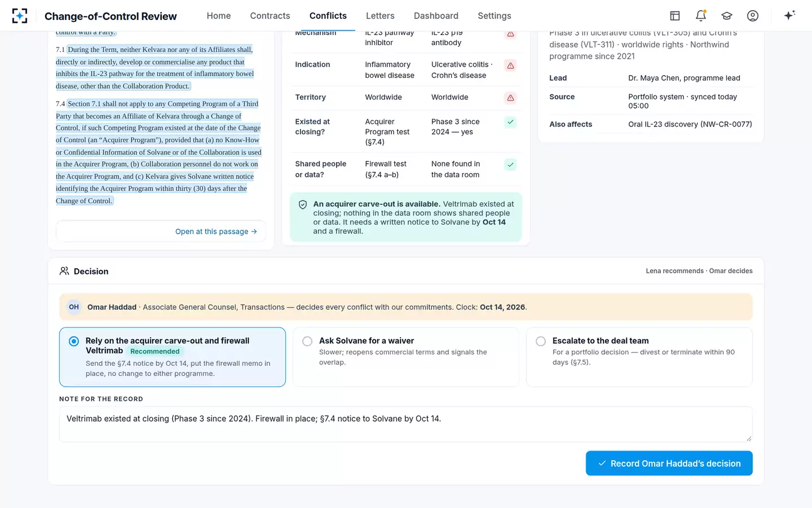
Task: Open the Conflicts tab
Action: point(328,16)
